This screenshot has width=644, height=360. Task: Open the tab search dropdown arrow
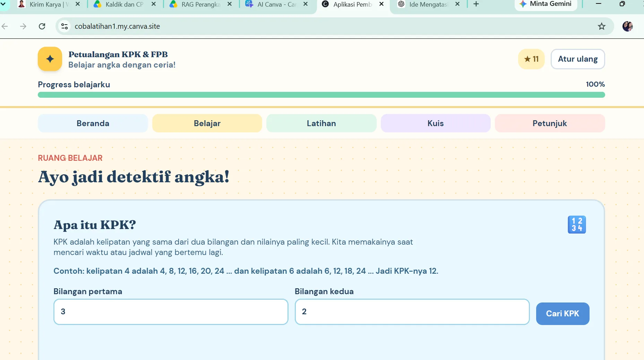click(3, 4)
